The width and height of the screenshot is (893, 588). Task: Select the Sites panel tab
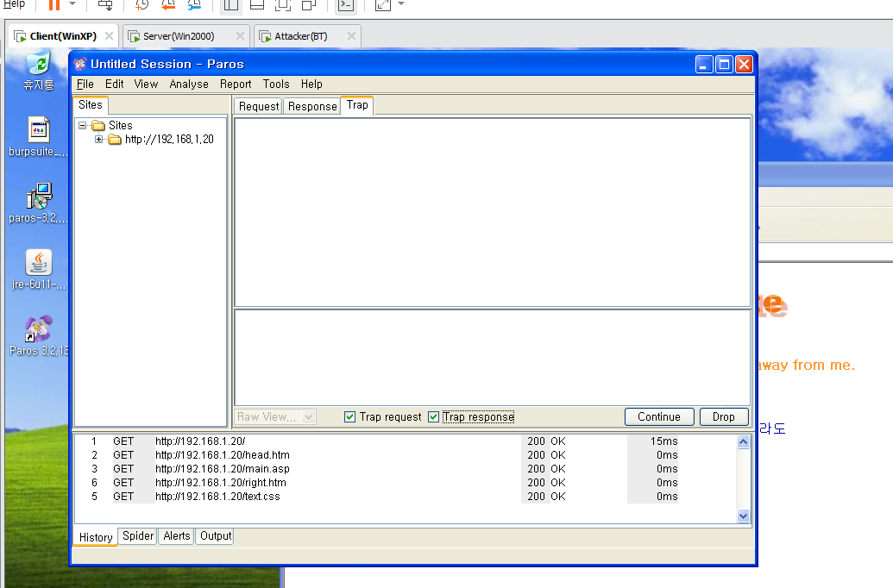click(x=91, y=104)
